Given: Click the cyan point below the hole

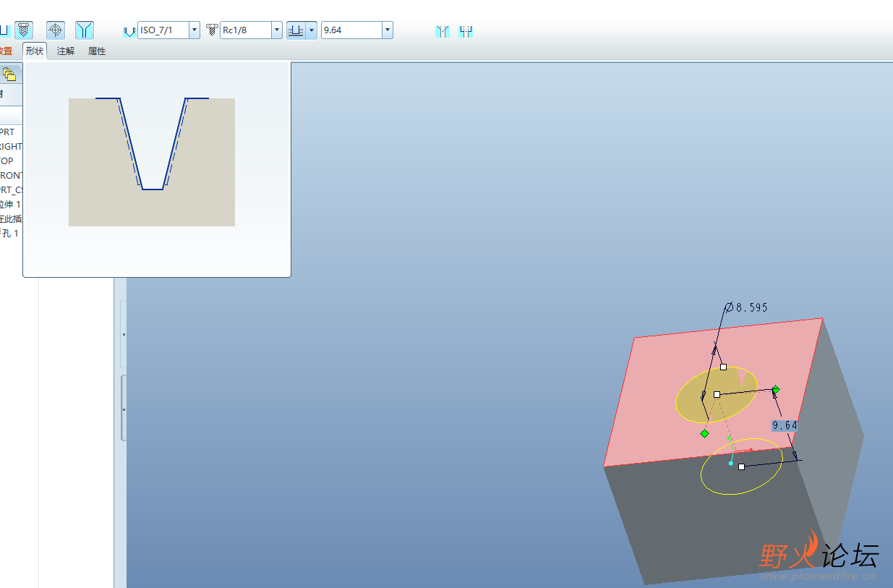Looking at the screenshot, I should point(731,463).
